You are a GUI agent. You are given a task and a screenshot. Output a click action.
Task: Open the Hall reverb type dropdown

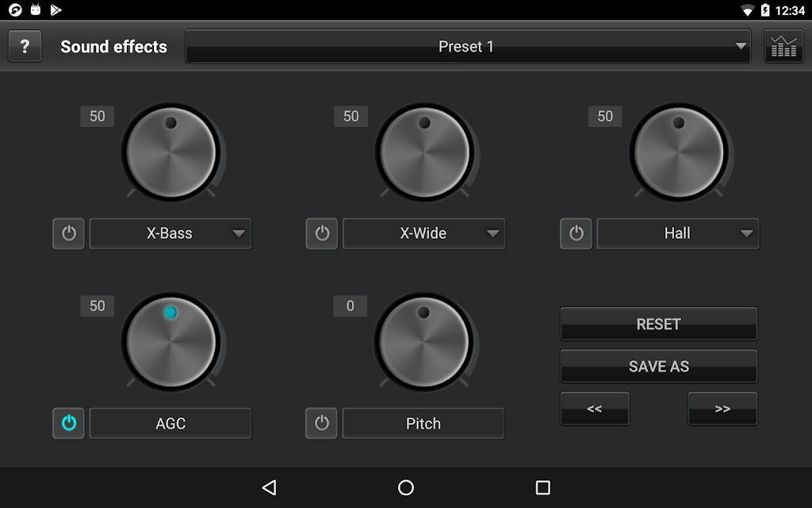point(678,233)
